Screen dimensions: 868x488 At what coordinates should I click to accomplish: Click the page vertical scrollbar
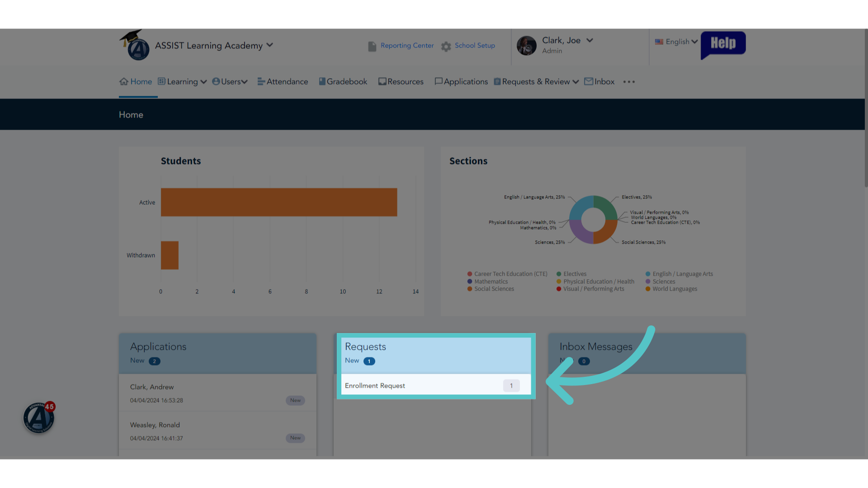pyautogui.click(x=866, y=108)
